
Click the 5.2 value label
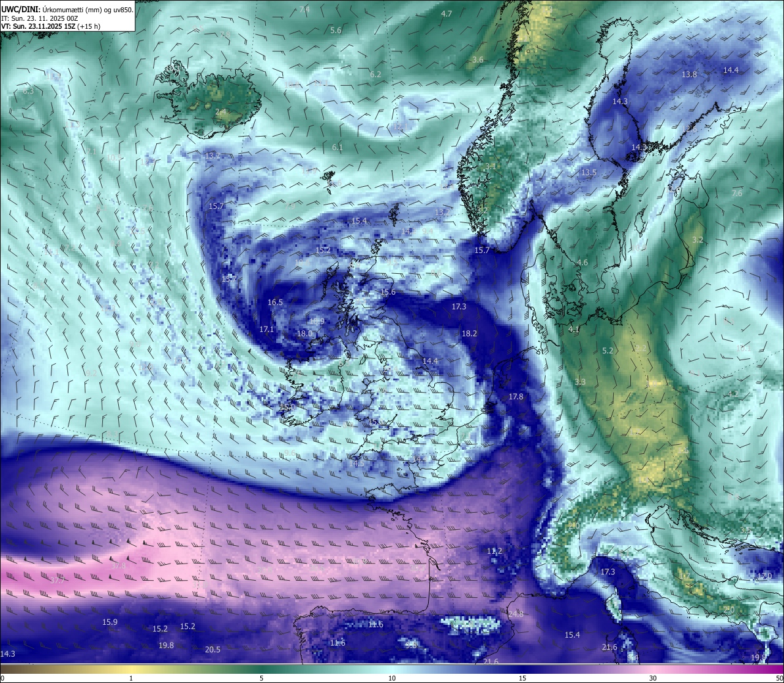click(608, 350)
